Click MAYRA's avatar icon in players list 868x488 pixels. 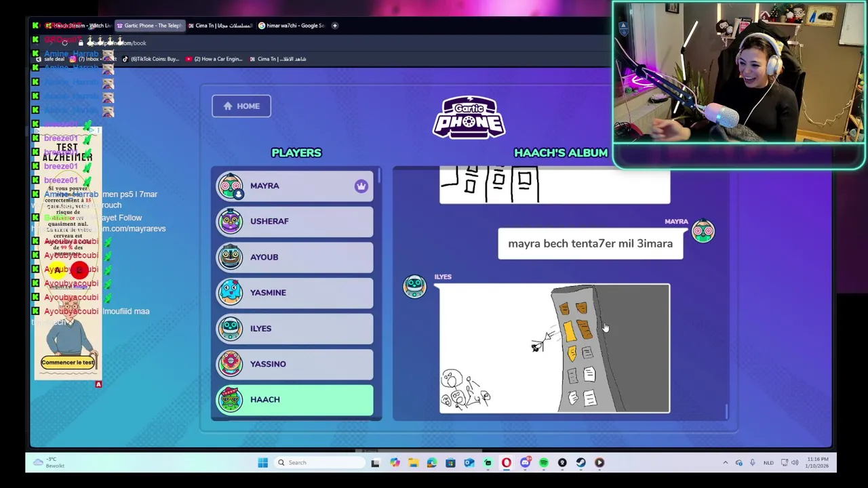click(231, 186)
